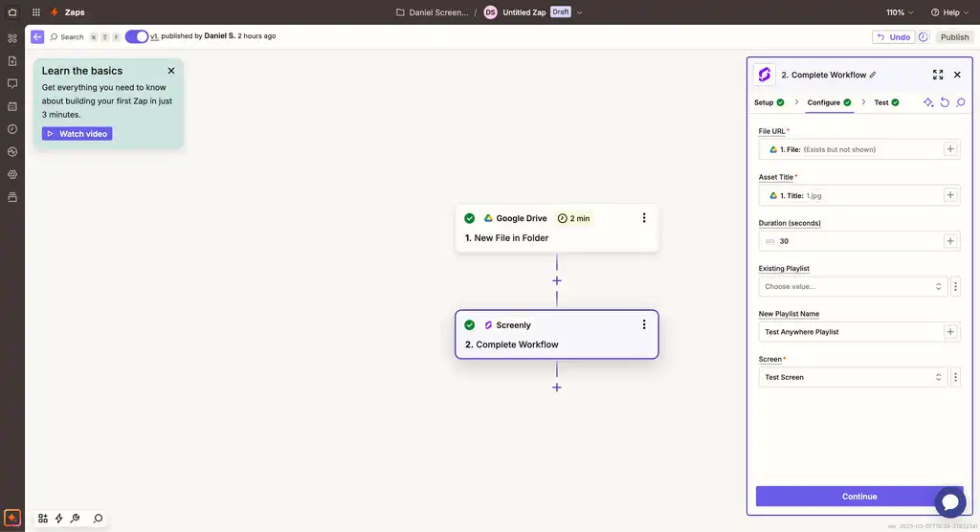Insert data into New Playlist Name with plus
Image resolution: width=980 pixels, height=532 pixels.
[x=950, y=332]
